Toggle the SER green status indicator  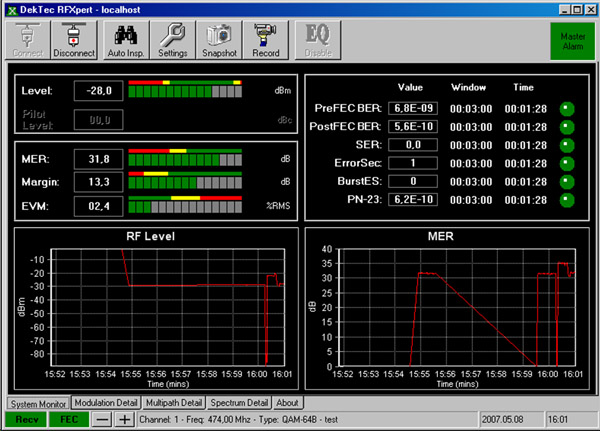tap(567, 145)
